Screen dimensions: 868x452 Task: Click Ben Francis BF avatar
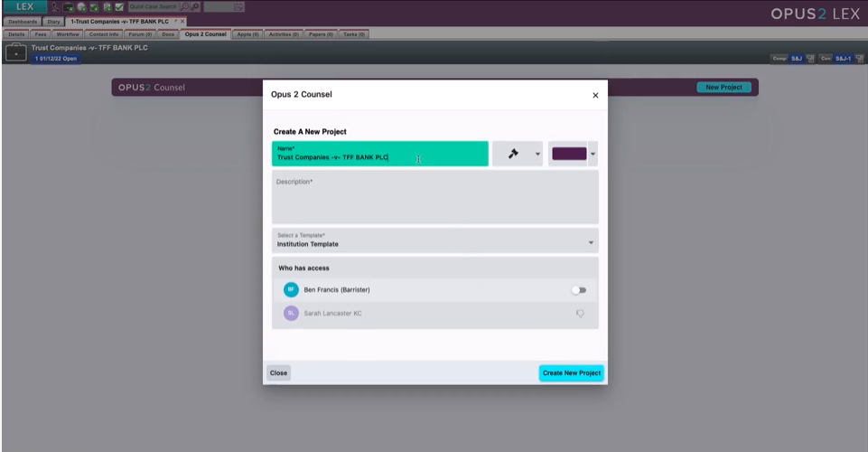(291, 289)
